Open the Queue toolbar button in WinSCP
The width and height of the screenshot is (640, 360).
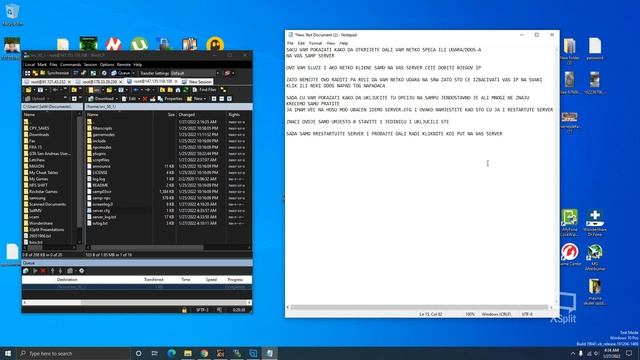pyautogui.click(x=120, y=73)
